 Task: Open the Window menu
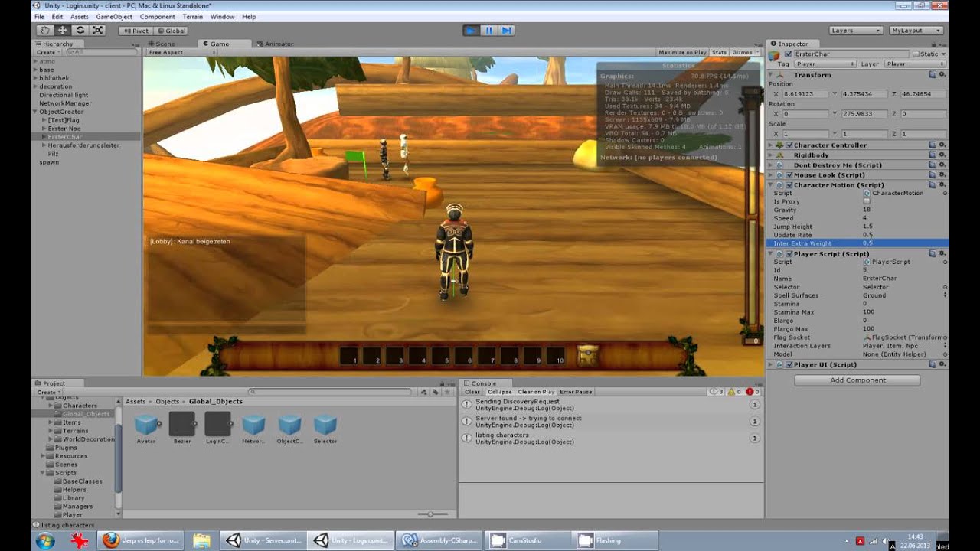pos(222,17)
